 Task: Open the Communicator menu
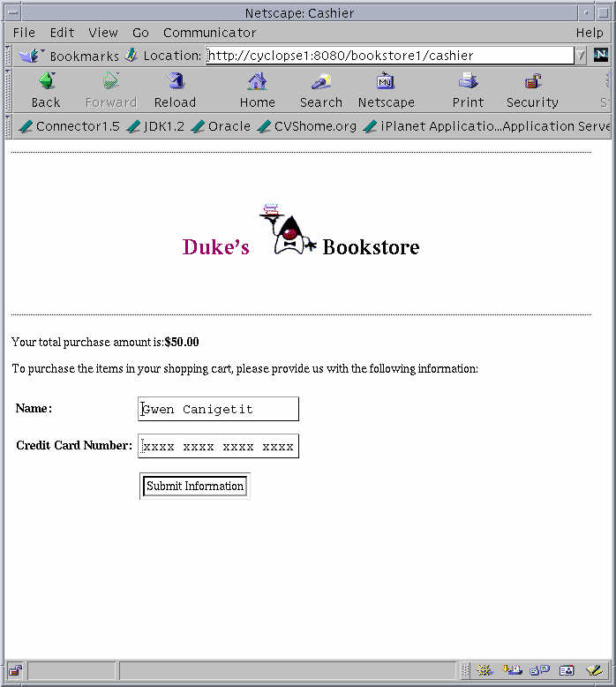pos(209,33)
